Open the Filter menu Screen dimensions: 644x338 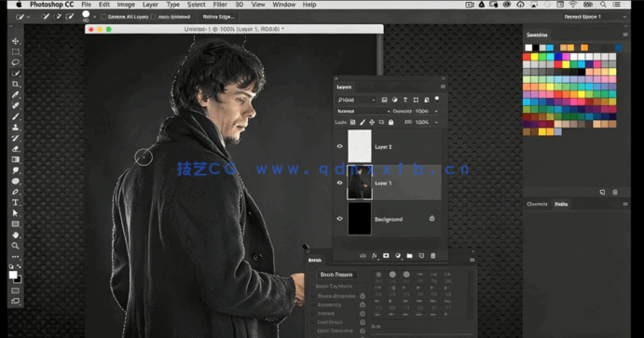[x=220, y=5]
